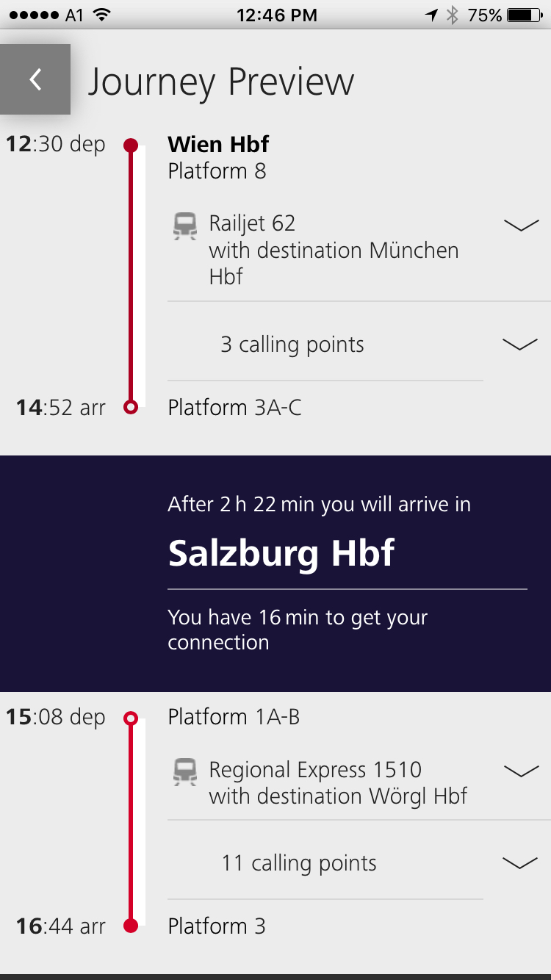The height and width of the screenshot is (980, 551).
Task: Tap the Salzburg Hbf transfer station
Action: click(x=281, y=553)
